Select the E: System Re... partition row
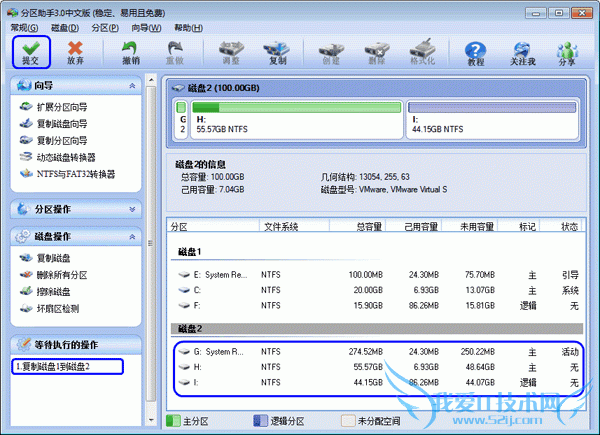600x435 pixels. pos(378,275)
